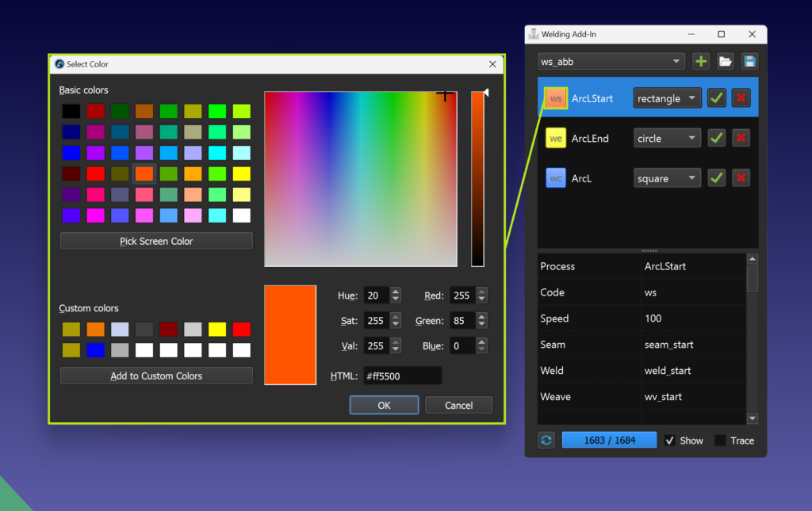Click the blue 'wc' marker icon beside ArcL
Screen dimensions: 812x511
pyautogui.click(x=555, y=177)
